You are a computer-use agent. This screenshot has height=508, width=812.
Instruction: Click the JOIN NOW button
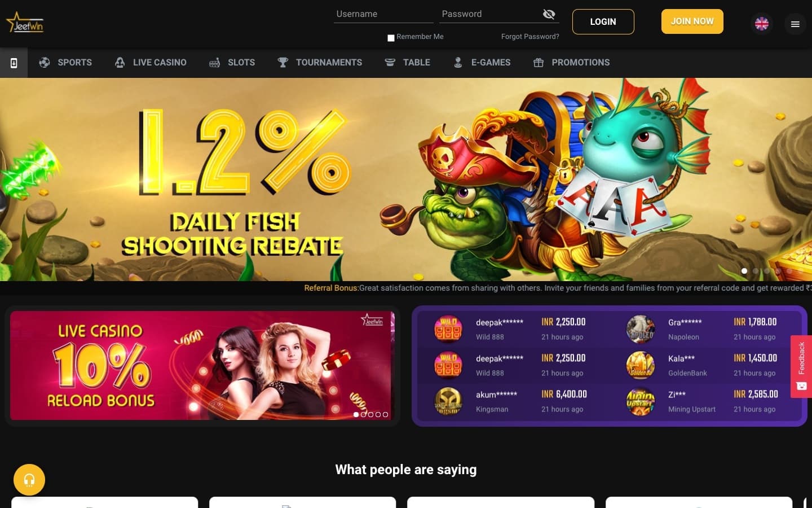pyautogui.click(x=692, y=21)
